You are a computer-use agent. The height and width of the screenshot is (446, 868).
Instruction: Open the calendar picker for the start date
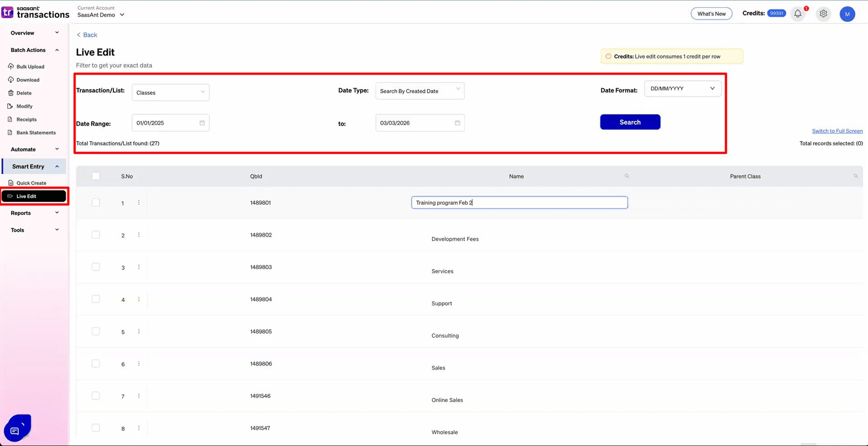202,123
